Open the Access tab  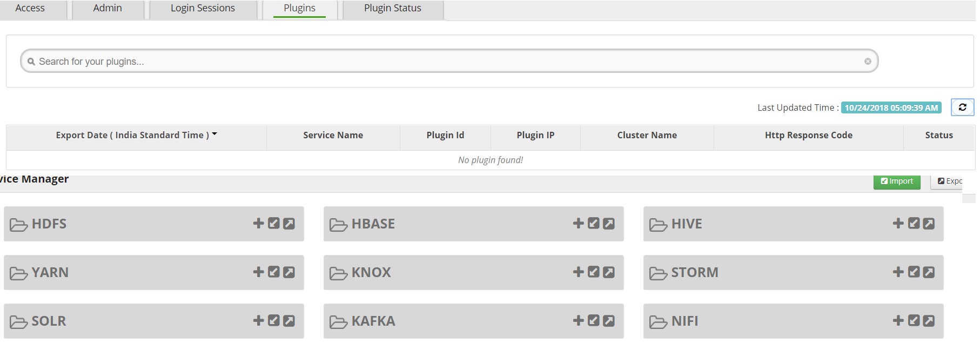(30, 9)
